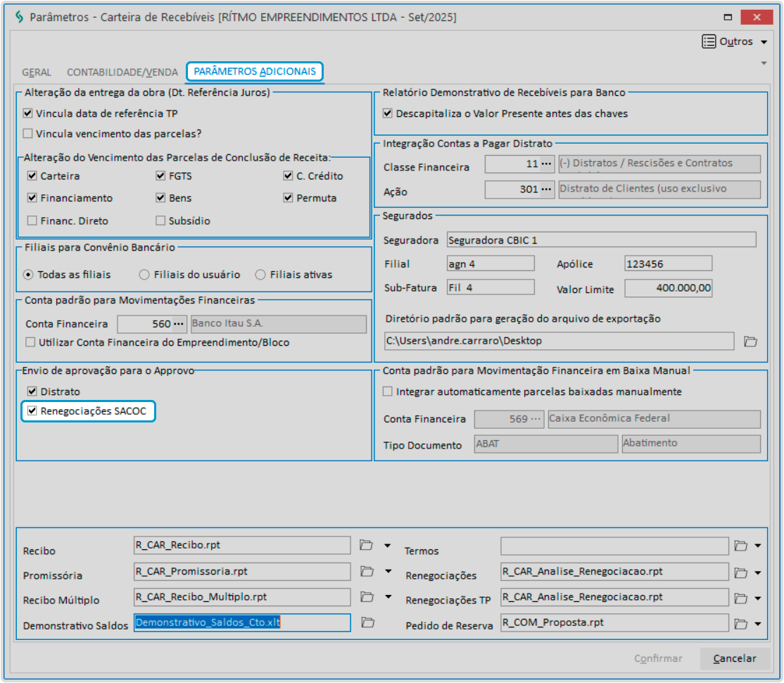Click the Demonstrativo Saldos file field
The height and width of the screenshot is (683, 784).
[242, 622]
